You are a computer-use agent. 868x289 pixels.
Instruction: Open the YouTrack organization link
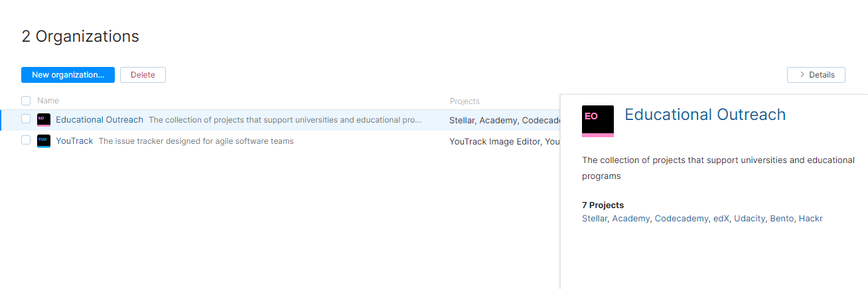tap(74, 141)
